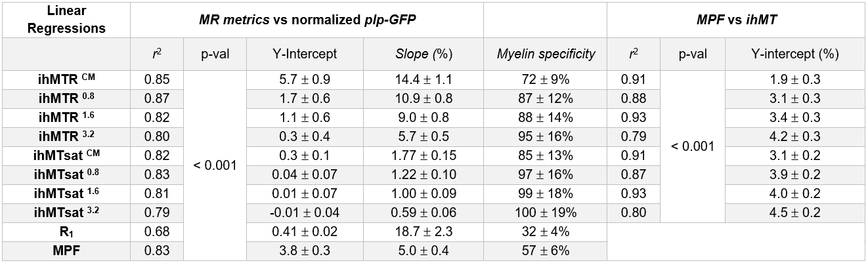The width and height of the screenshot is (868, 263).
Task: Click the MPF row label
Action: (x=64, y=250)
